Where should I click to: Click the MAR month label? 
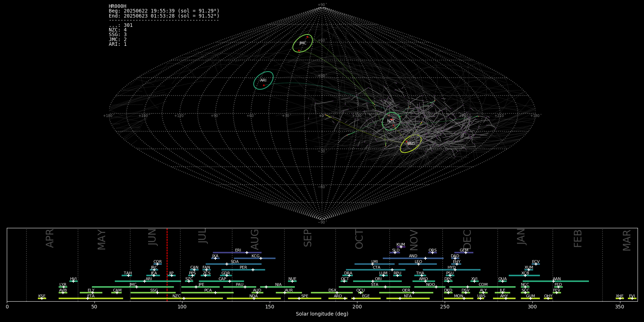(627, 240)
